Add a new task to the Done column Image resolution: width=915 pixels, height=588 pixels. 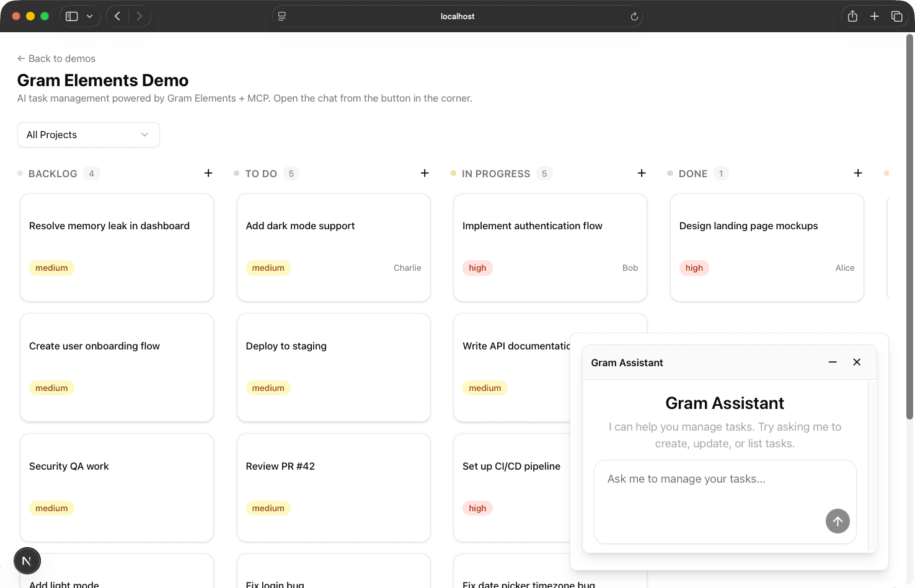tap(858, 173)
